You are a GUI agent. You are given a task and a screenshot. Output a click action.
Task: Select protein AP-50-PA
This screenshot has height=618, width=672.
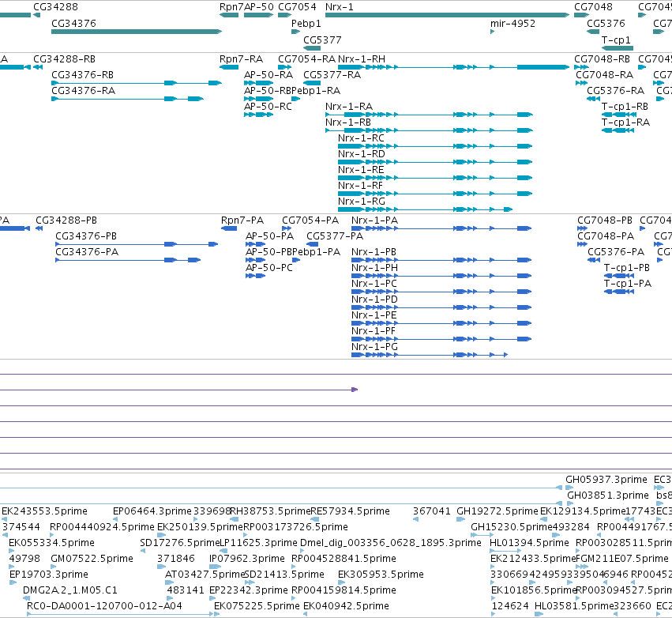pyautogui.click(x=269, y=236)
